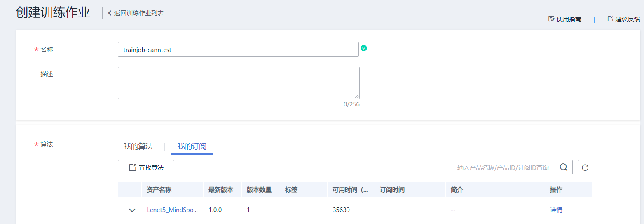The height and width of the screenshot is (224, 644).
Task: Click into the 描述 description textarea
Action: (x=238, y=83)
